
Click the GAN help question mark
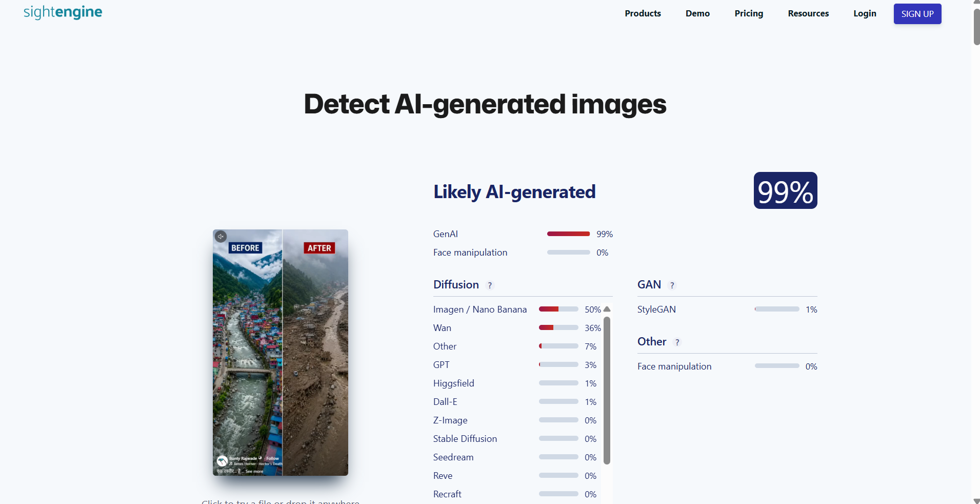pyautogui.click(x=672, y=285)
